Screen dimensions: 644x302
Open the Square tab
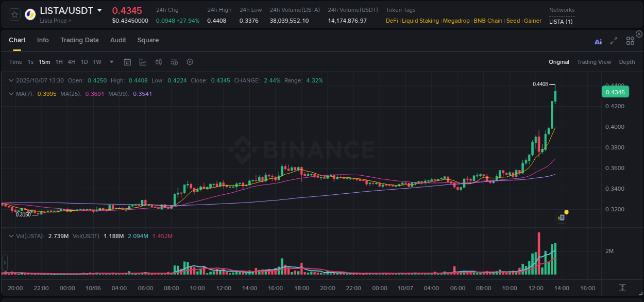(148, 40)
